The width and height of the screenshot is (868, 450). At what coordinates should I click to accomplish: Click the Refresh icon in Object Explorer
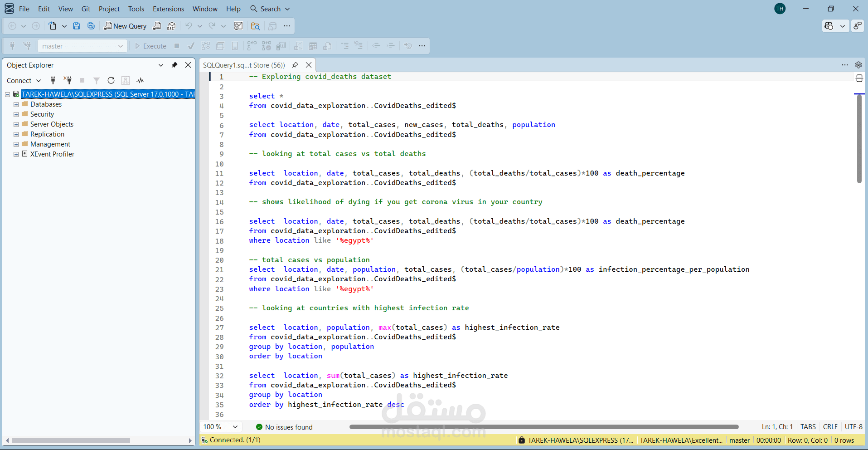(x=111, y=80)
